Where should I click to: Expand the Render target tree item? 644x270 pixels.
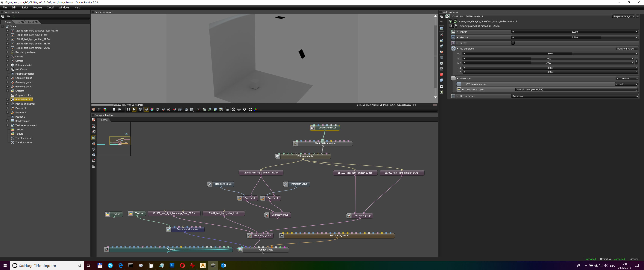7,121
